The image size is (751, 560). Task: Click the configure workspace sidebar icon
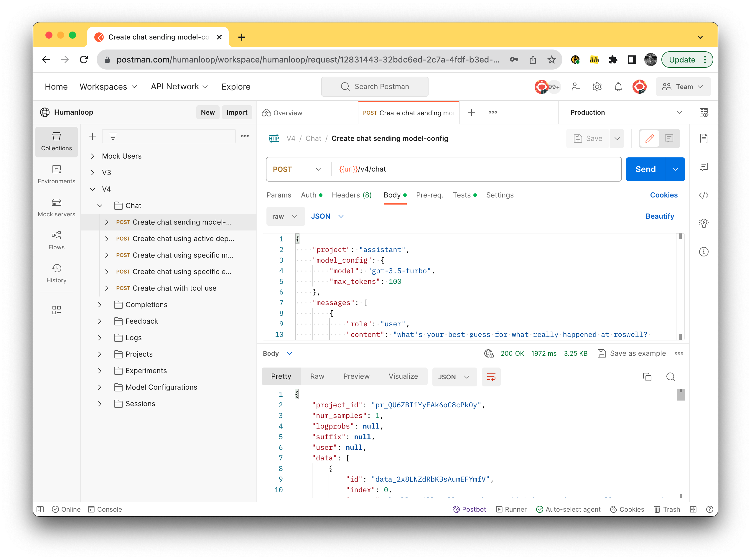[x=56, y=310]
